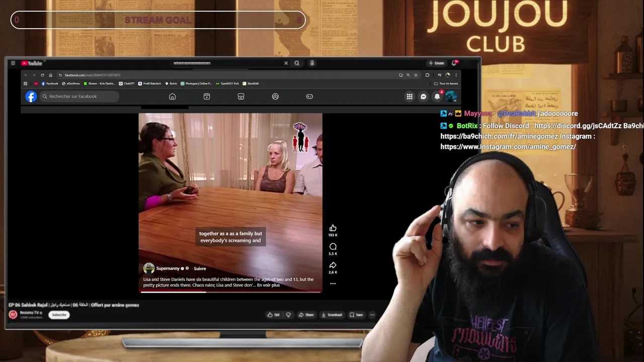The width and height of the screenshot is (644, 362).
Task: Click the @DeaRabbit mention in chat
Action: pos(517,114)
